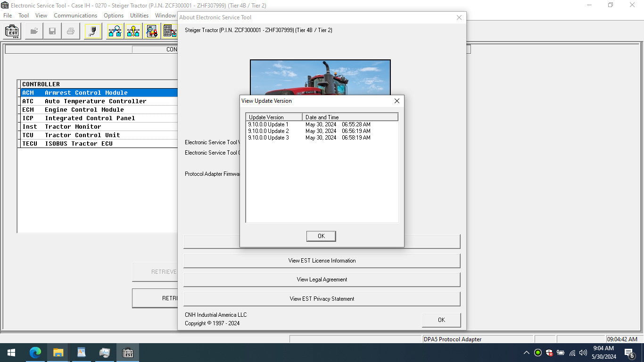644x362 pixels.
Task: Close the View Update Version dialog
Action: click(x=397, y=101)
